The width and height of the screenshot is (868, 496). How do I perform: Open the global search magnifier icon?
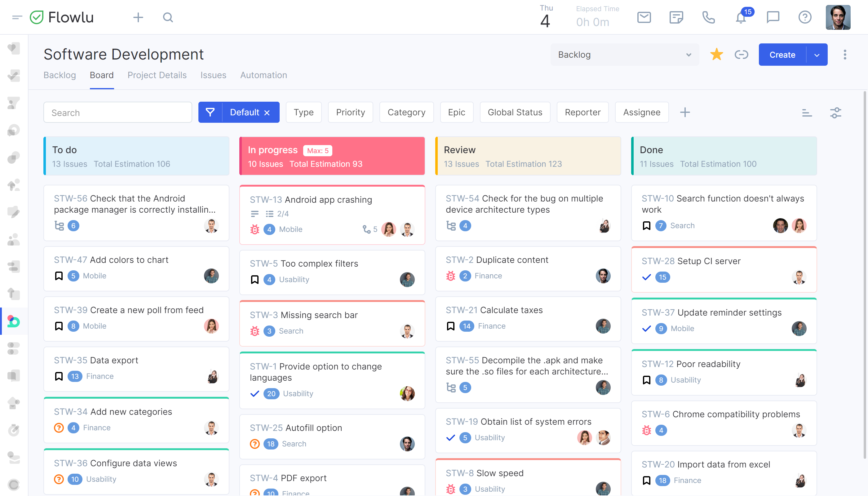[168, 17]
